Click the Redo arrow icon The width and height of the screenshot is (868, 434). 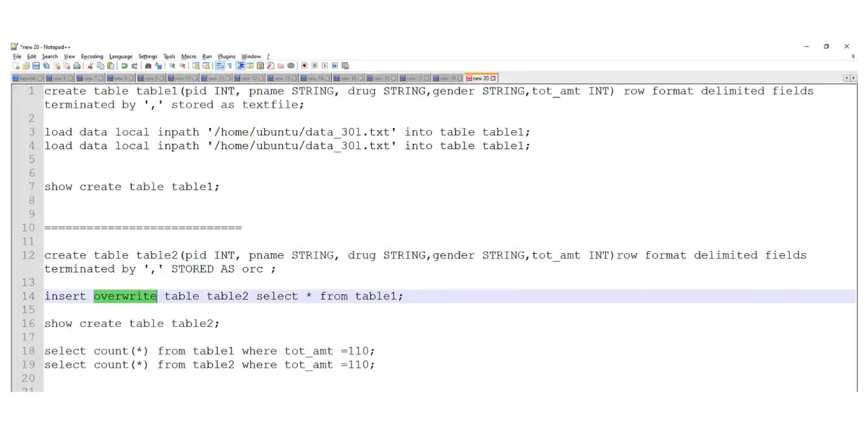(135, 65)
